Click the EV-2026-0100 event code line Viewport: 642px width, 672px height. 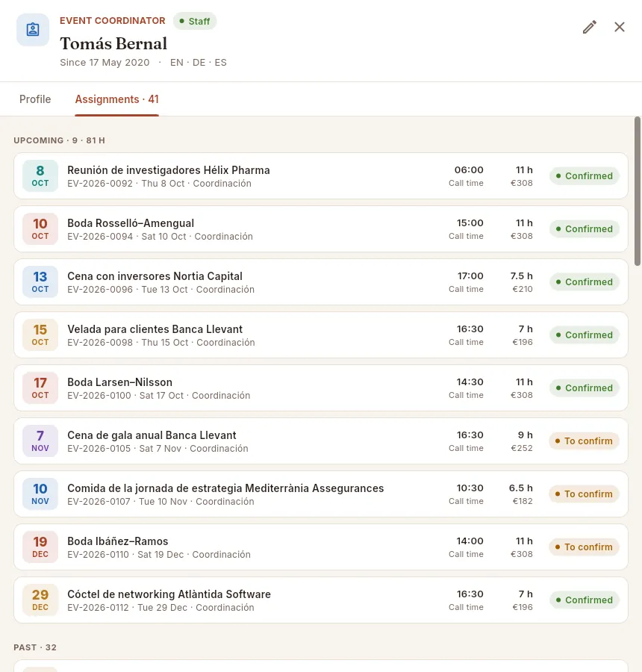tap(158, 396)
